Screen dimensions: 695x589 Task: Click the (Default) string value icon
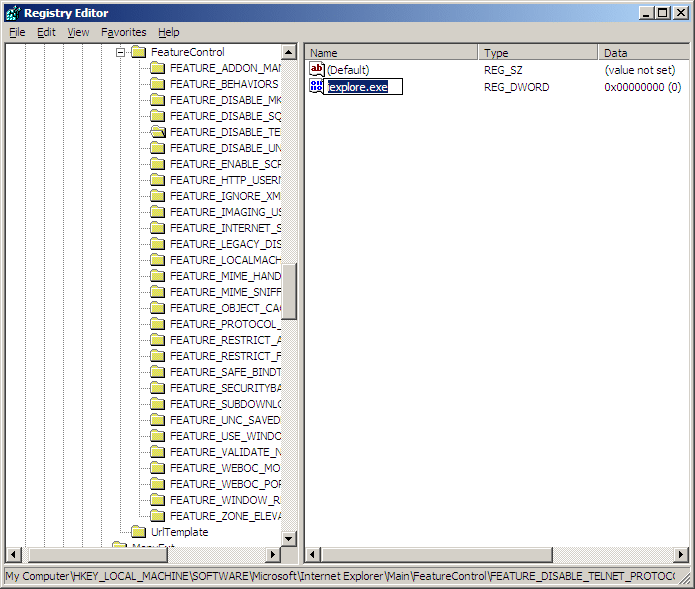[x=316, y=69]
